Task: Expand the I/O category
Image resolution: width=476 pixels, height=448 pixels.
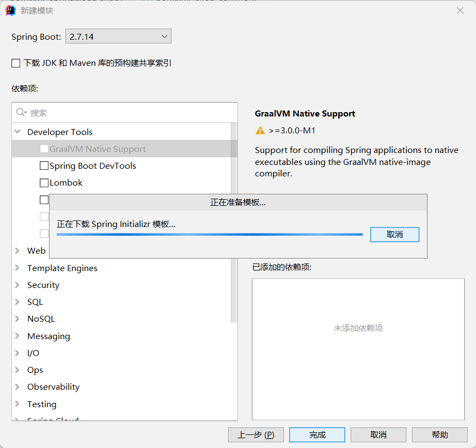Action: (17, 353)
